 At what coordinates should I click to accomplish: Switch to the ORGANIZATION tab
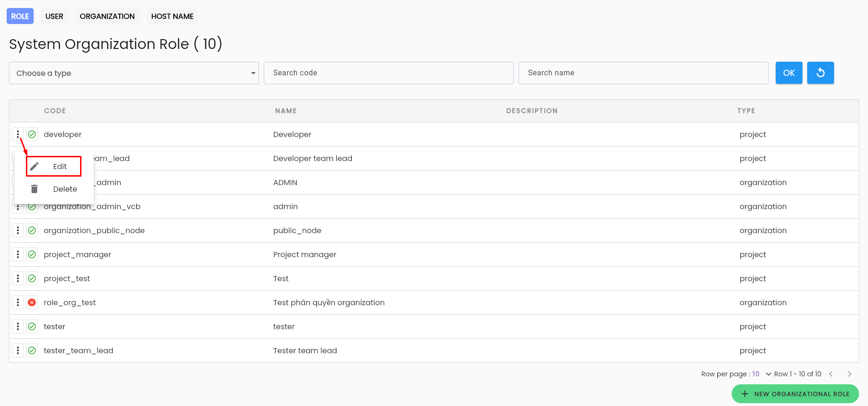click(x=107, y=16)
